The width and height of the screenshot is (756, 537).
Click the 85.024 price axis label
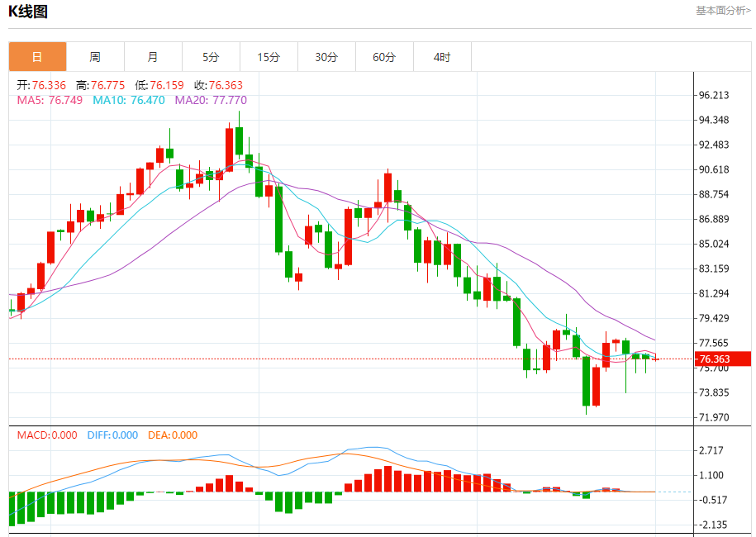(x=714, y=244)
